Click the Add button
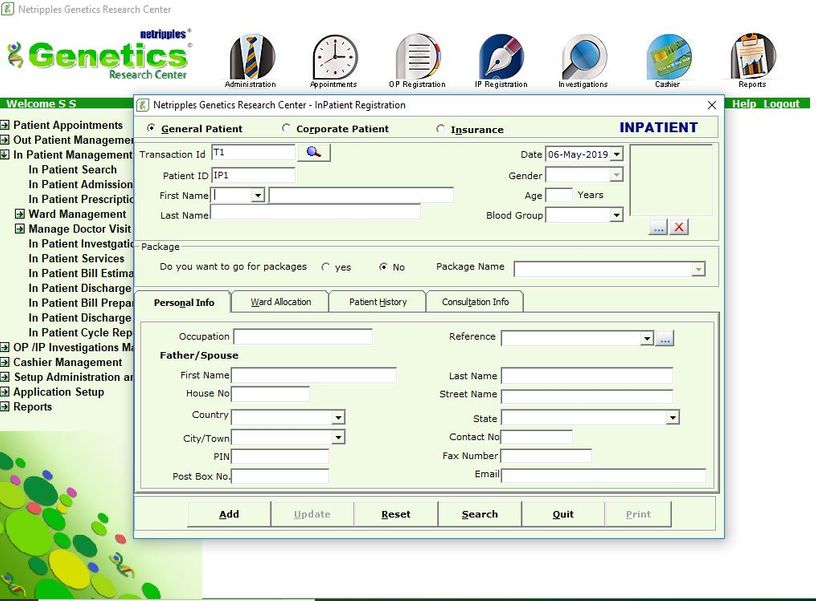This screenshot has width=816, height=601. tap(229, 514)
